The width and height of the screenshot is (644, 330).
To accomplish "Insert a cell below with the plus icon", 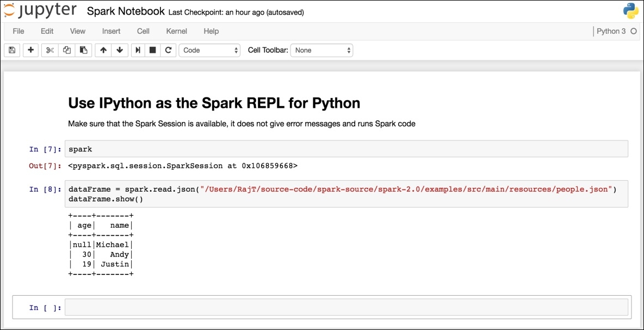I will [x=30, y=50].
